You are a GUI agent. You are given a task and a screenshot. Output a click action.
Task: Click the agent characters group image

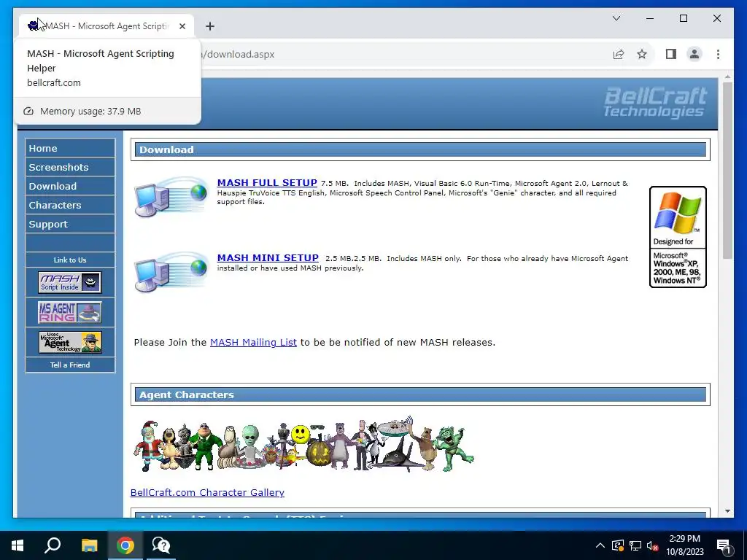(303, 444)
